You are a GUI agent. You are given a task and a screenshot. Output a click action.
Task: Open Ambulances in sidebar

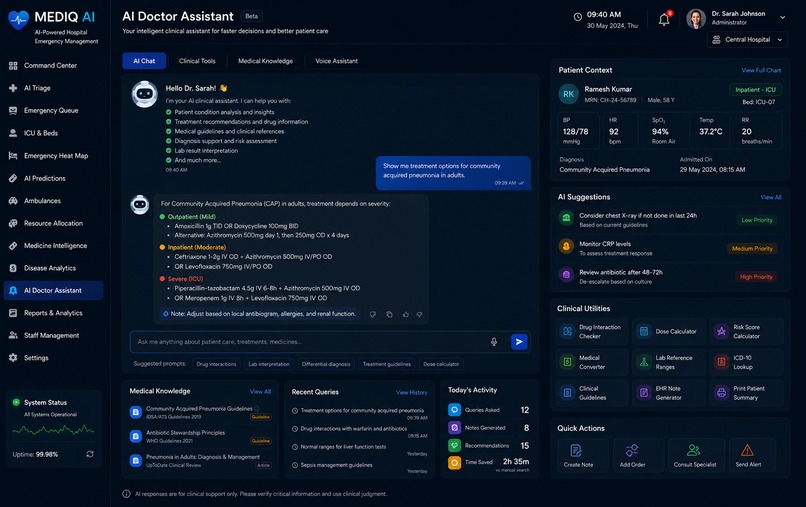53,201
